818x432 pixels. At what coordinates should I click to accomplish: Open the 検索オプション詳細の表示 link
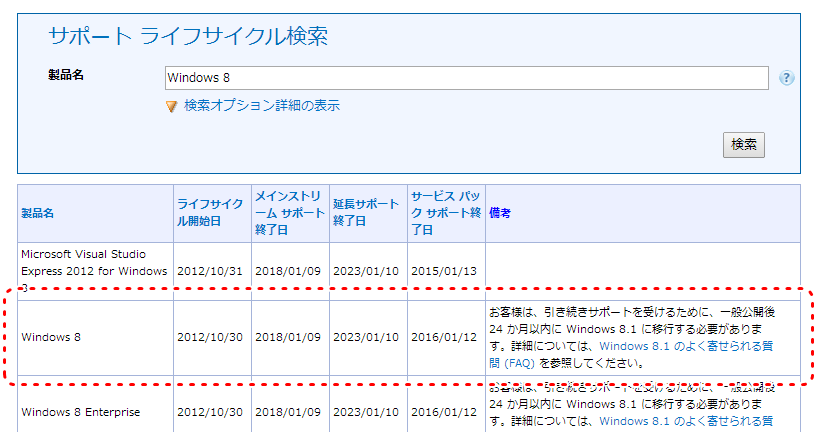pos(262,105)
